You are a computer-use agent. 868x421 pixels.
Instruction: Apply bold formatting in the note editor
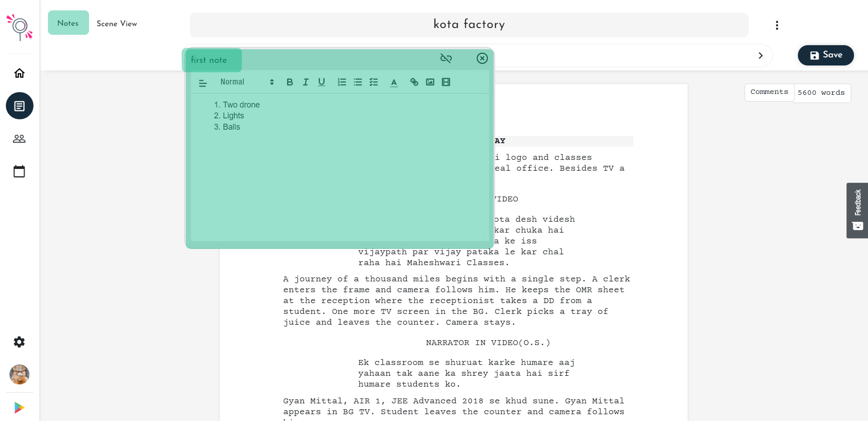pyautogui.click(x=289, y=82)
